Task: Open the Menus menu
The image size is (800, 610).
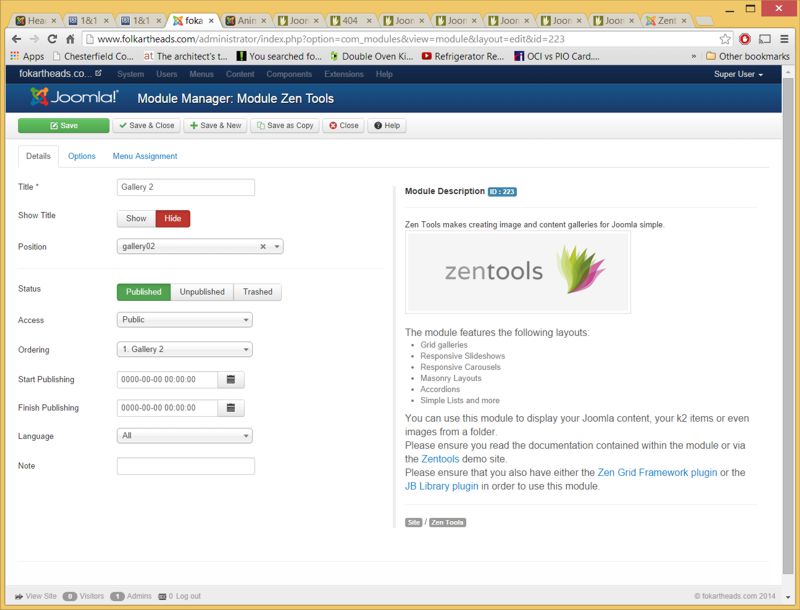Action: click(x=202, y=74)
